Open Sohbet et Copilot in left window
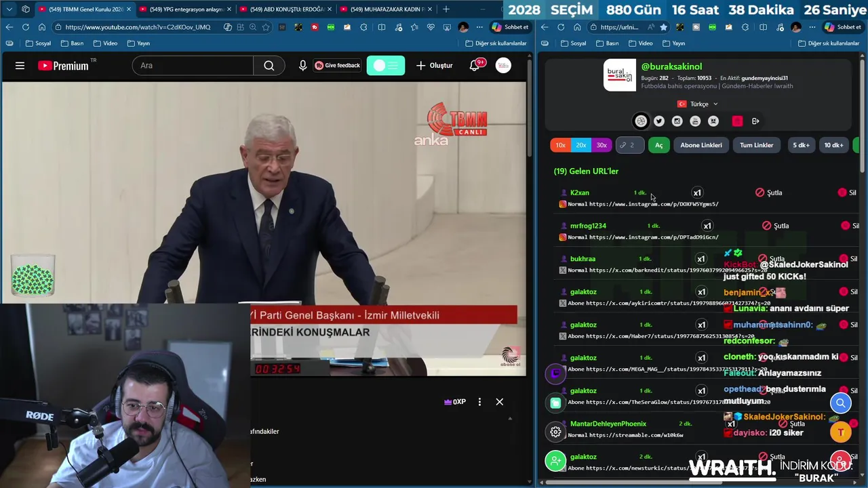The height and width of the screenshot is (488, 868). coord(510,27)
